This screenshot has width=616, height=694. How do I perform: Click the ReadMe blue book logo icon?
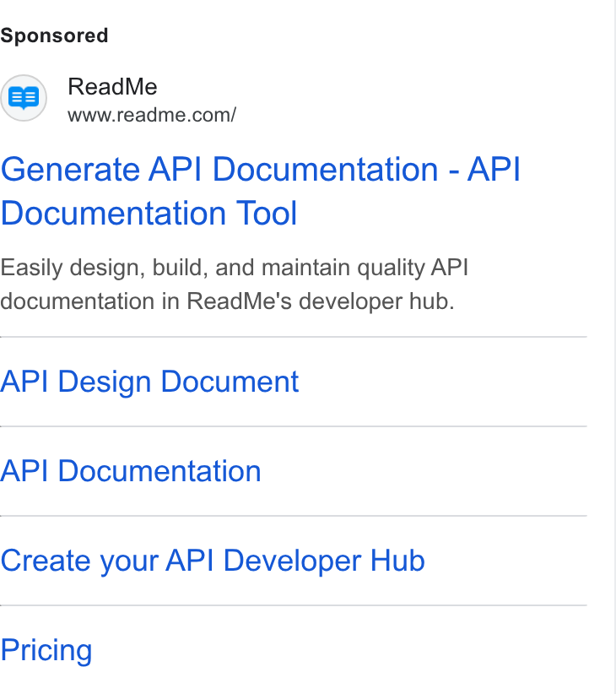(x=24, y=98)
